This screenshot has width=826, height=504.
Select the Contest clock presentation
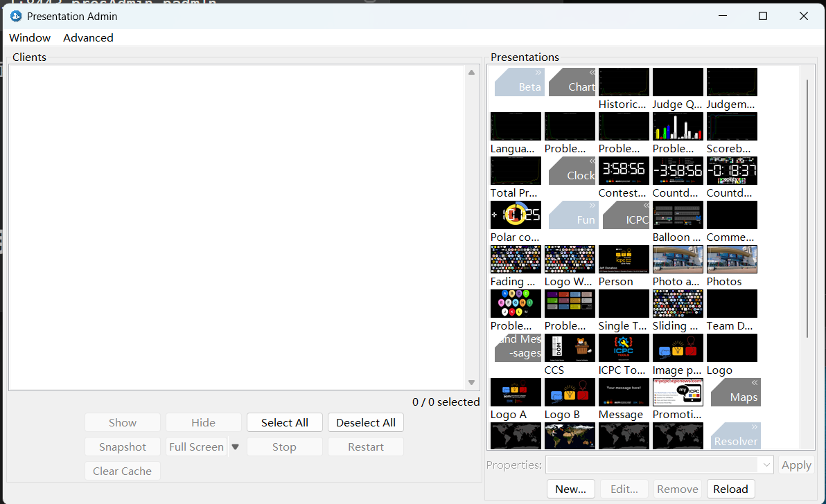[x=624, y=171]
